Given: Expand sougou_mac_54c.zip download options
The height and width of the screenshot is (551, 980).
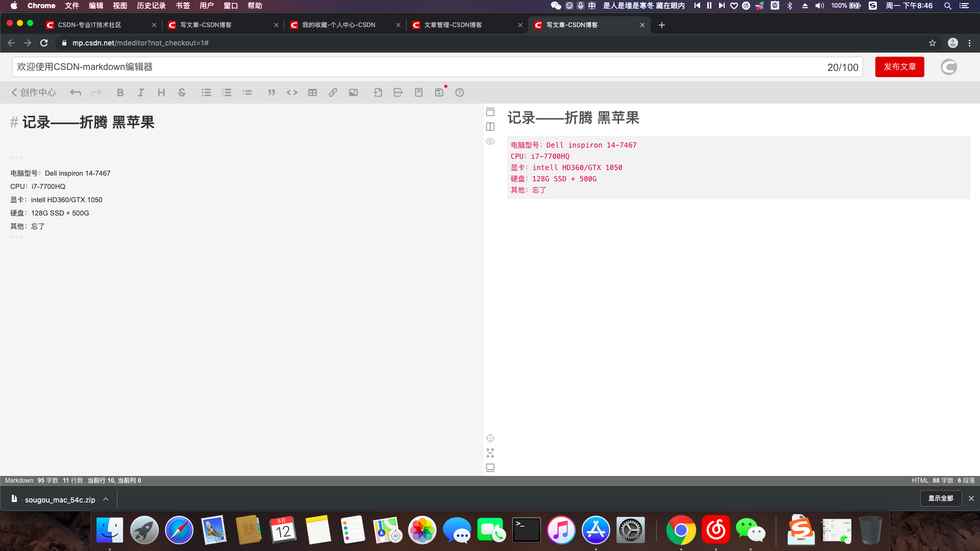Looking at the screenshot, I should point(106,499).
